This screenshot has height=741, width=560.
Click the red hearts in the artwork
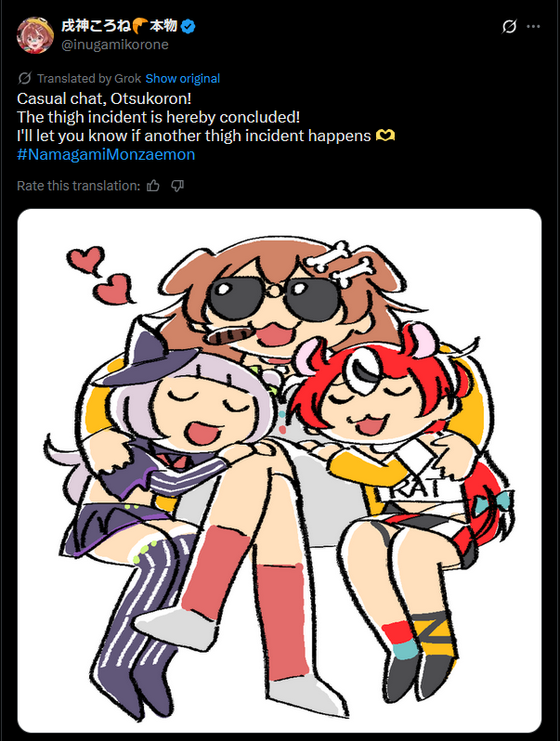[100, 275]
